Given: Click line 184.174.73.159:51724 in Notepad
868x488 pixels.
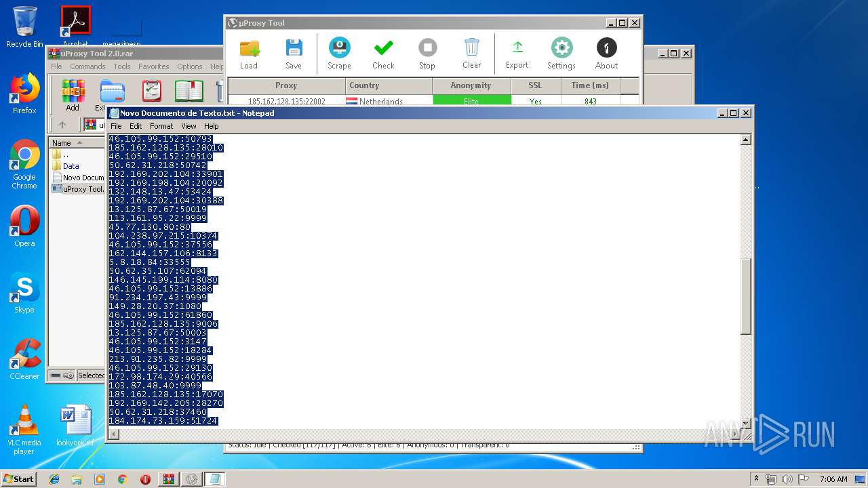Looking at the screenshot, I should 163,421.
